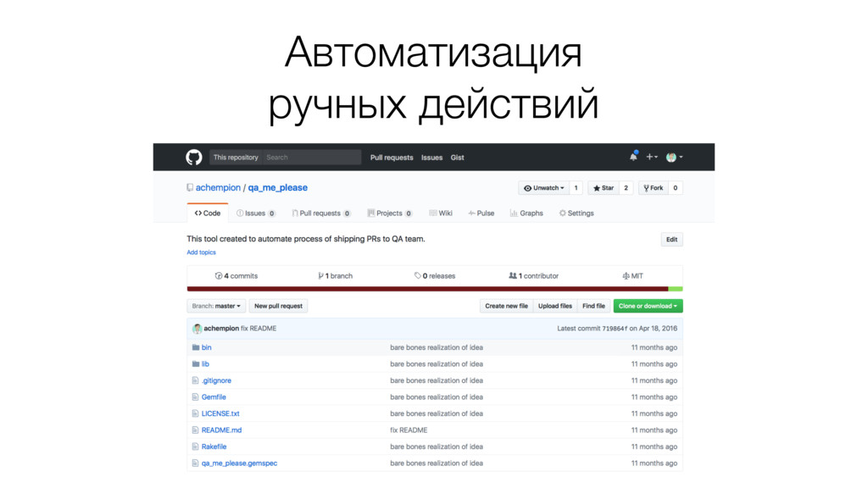Open the user avatar menu

pos(674,157)
